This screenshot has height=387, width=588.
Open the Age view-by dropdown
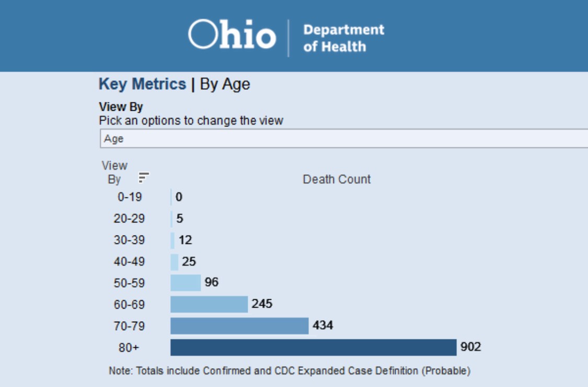pyautogui.click(x=343, y=139)
